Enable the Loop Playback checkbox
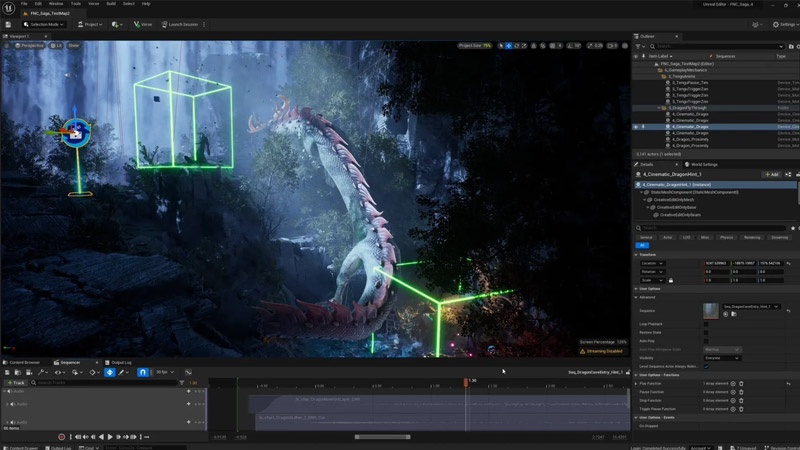 pyautogui.click(x=706, y=325)
